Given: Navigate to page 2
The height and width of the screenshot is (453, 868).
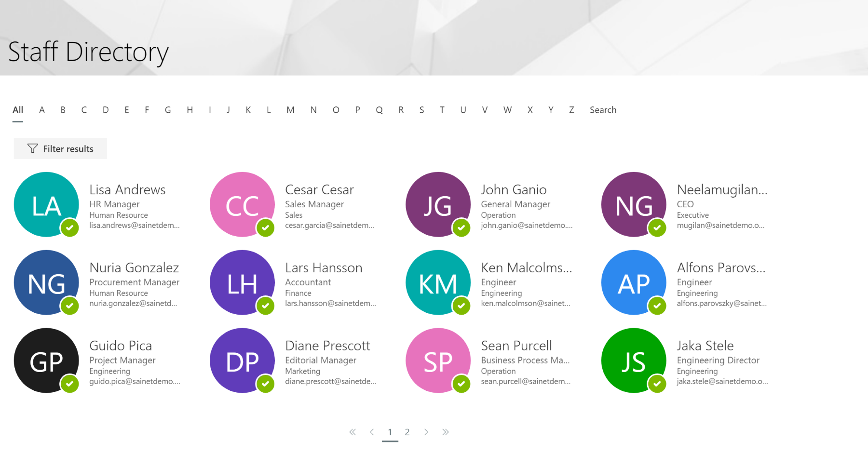Looking at the screenshot, I should (407, 432).
